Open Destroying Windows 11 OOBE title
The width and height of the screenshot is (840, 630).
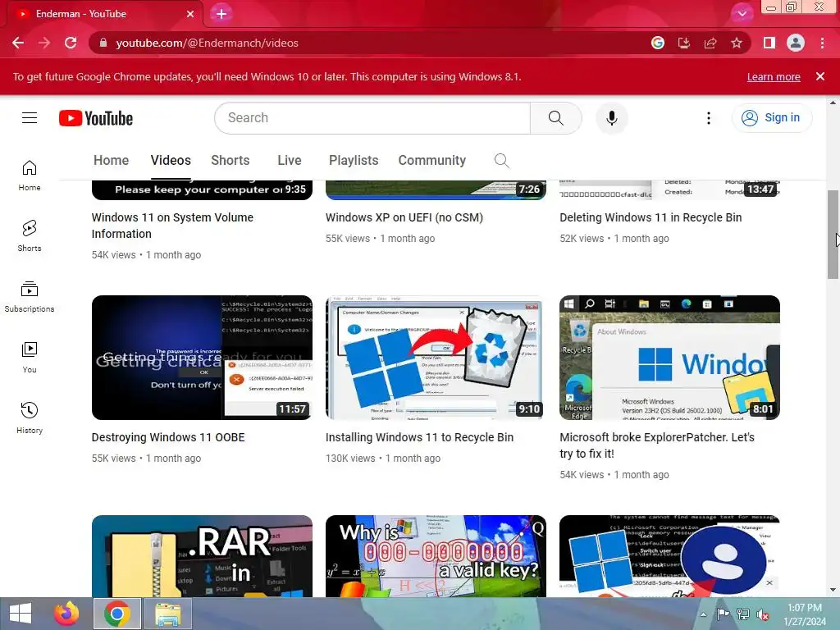[168, 437]
